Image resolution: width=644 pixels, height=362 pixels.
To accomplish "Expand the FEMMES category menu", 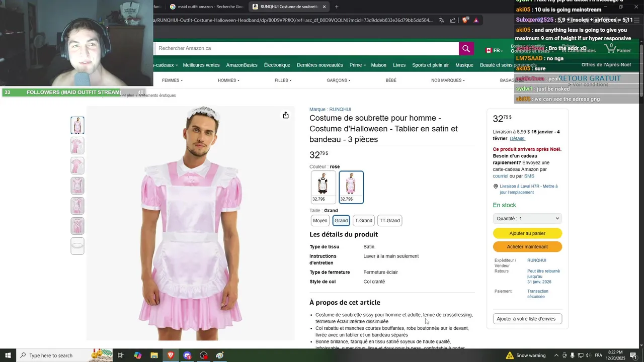I will 172,80.
